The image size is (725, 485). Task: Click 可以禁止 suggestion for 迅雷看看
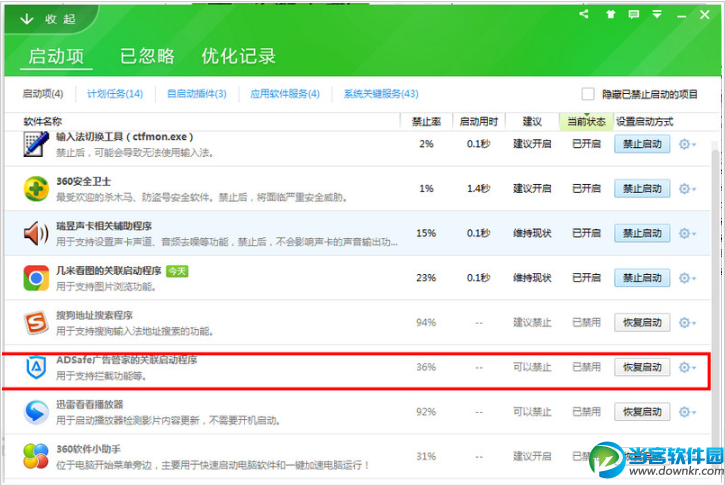click(x=532, y=411)
